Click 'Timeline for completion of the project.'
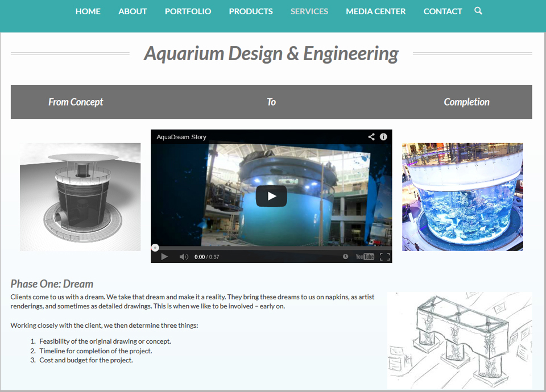 click(x=96, y=351)
